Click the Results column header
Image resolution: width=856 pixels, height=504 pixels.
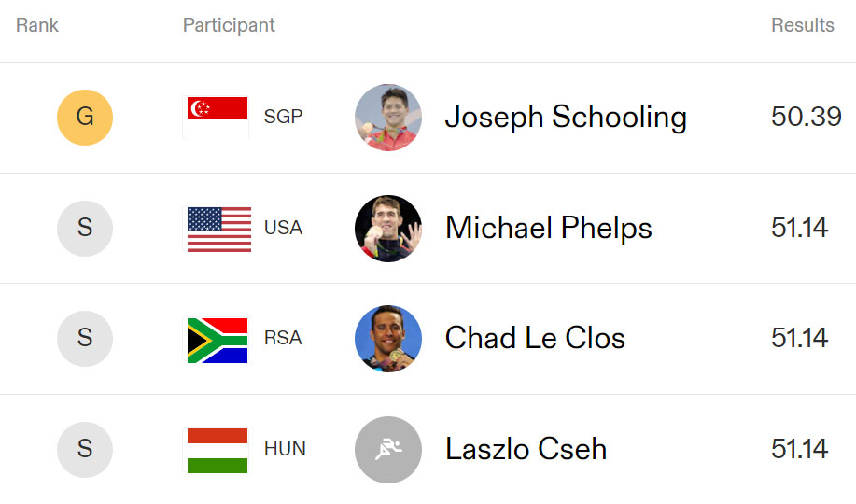point(803,25)
